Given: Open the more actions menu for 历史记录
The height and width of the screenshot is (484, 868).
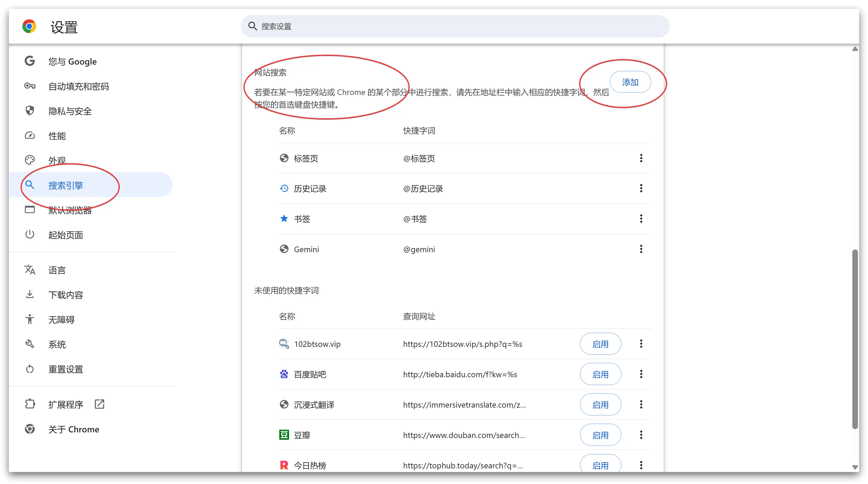Looking at the screenshot, I should tap(641, 188).
